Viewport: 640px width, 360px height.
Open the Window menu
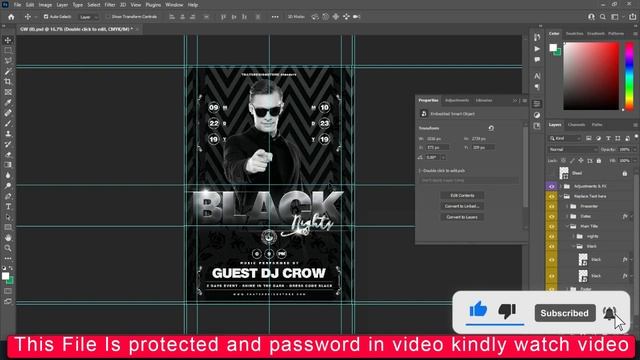coord(174,5)
